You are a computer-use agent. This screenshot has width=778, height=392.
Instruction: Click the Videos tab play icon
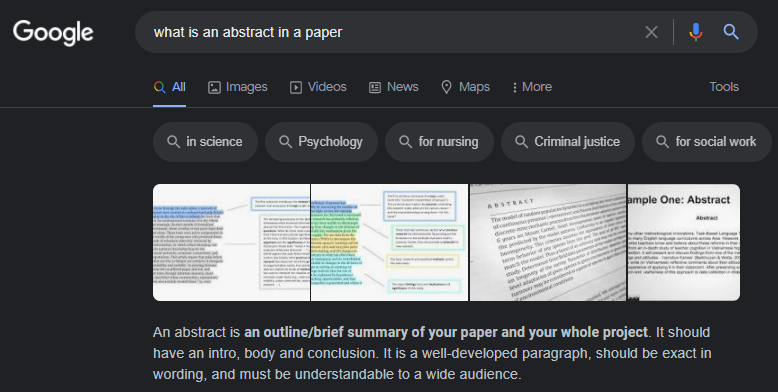(x=296, y=88)
